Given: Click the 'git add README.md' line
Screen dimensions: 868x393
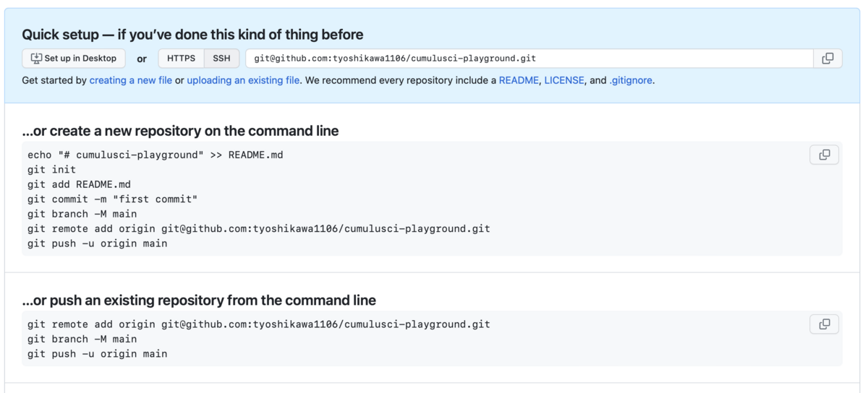Looking at the screenshot, I should 79,185.
